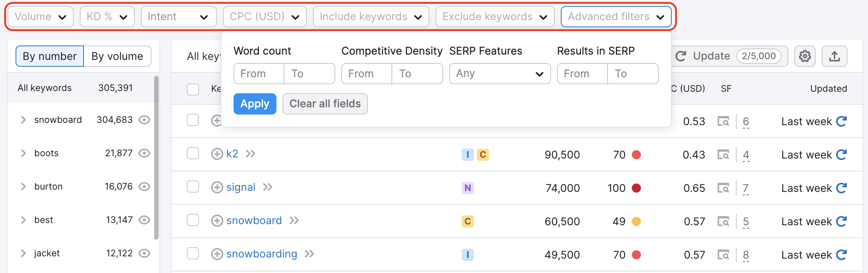Click Clear all fields button
Screen dimensions: 868x273
click(325, 104)
